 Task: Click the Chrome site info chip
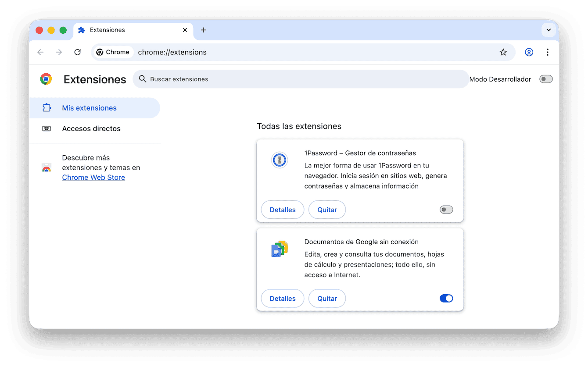click(x=114, y=52)
